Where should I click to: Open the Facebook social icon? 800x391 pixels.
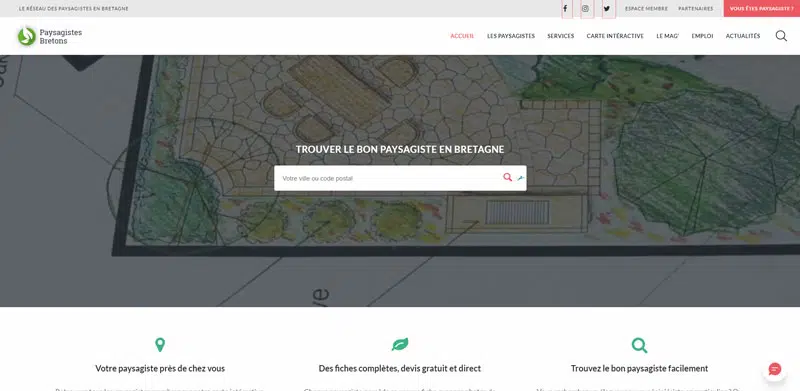point(566,9)
